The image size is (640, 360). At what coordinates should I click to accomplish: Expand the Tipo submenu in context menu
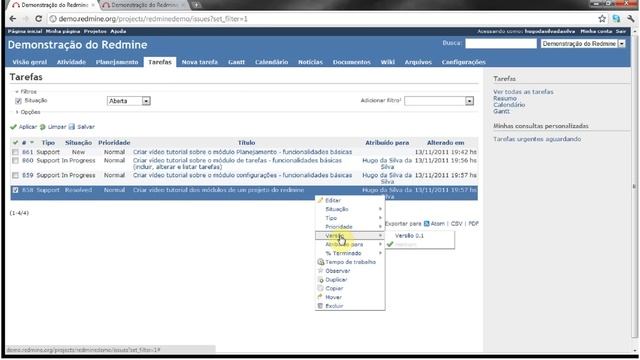point(350,218)
